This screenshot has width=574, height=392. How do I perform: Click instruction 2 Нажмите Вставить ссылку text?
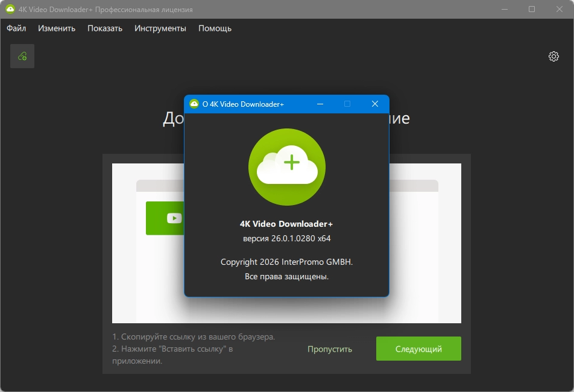click(x=172, y=355)
